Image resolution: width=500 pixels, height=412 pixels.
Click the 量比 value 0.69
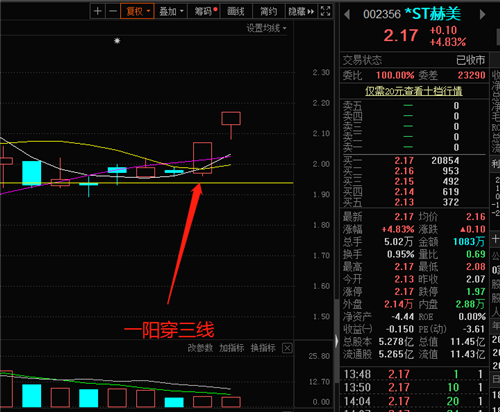(476, 254)
